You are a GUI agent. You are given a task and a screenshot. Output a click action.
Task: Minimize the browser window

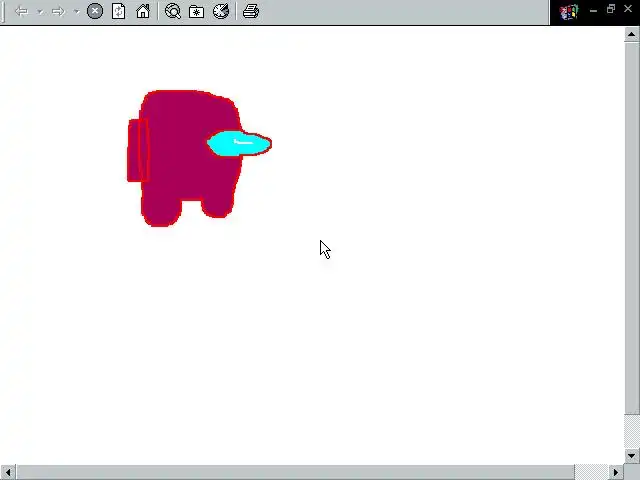click(x=593, y=10)
